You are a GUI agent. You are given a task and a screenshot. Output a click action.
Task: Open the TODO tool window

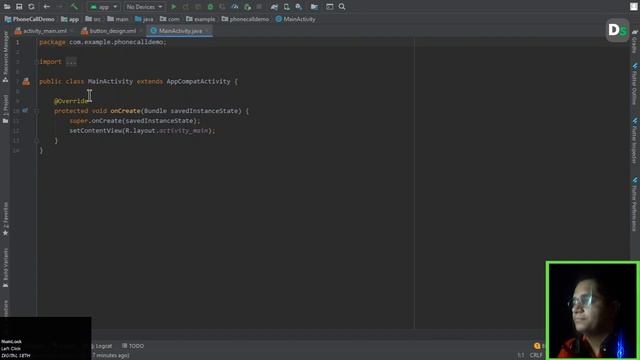pyautogui.click(x=133, y=346)
